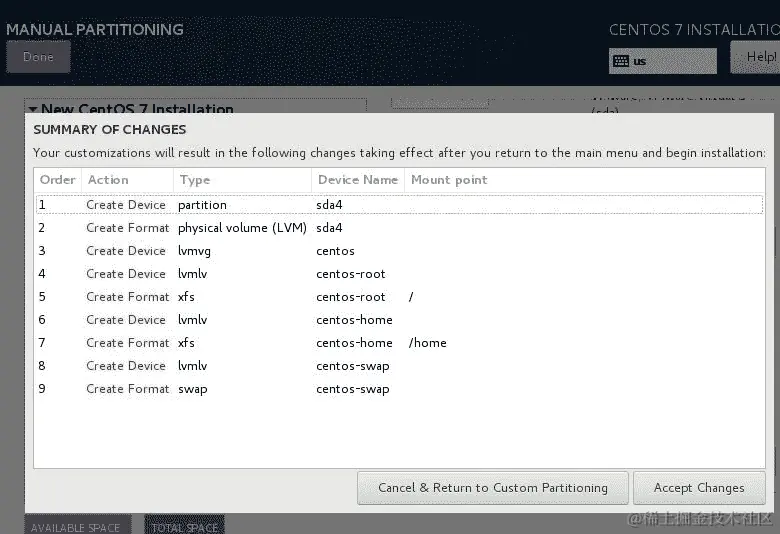
Task: Click the Accept Changes button
Action: point(699,488)
